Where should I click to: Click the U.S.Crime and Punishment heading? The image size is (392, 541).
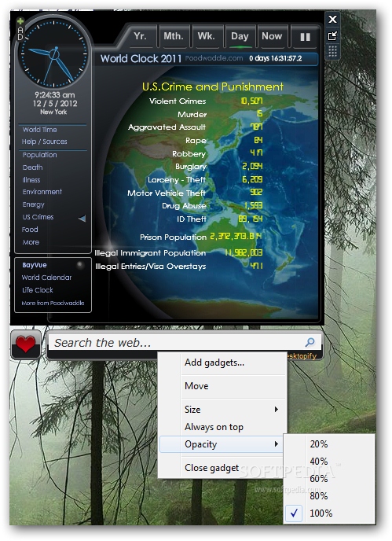(x=213, y=86)
